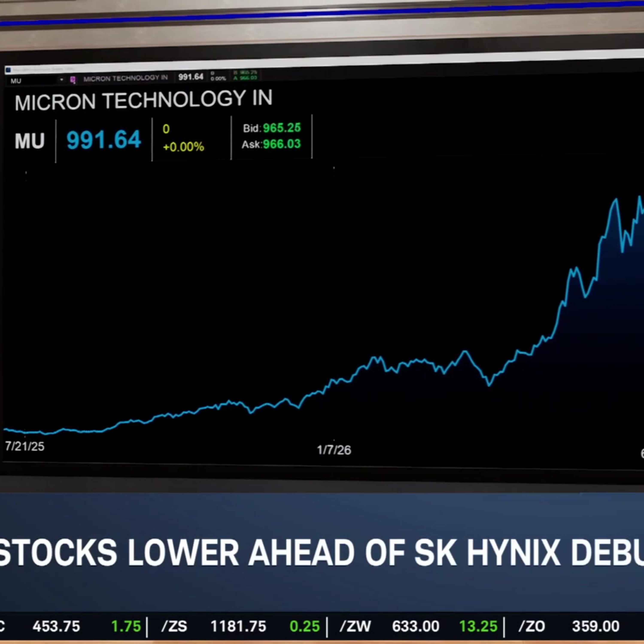Click the /ZW price 633.00
The image size is (644, 644).
[x=416, y=626]
